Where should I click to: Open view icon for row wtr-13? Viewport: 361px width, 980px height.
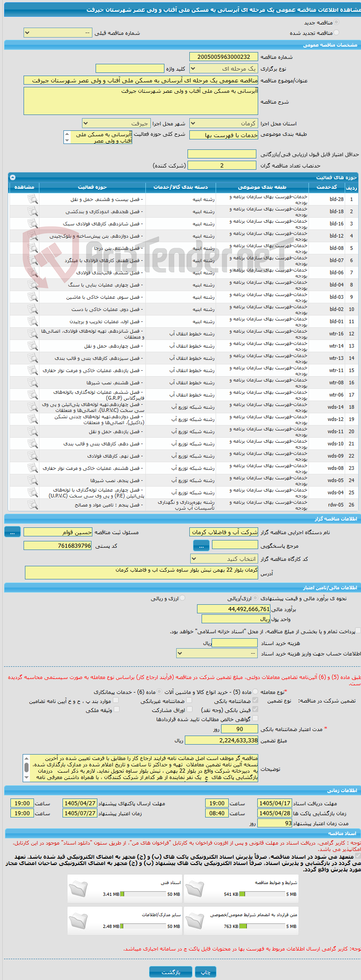point(33,358)
